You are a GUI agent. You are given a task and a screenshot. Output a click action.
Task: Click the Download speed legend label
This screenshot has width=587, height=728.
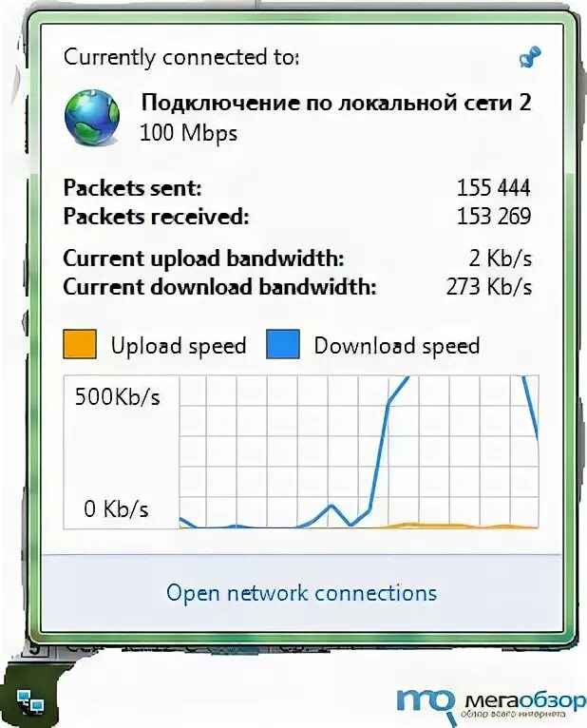click(397, 346)
